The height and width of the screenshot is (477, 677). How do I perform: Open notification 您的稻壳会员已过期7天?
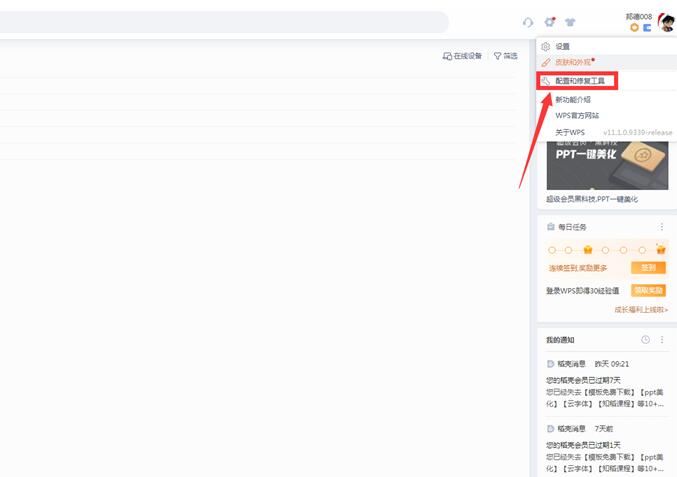pyautogui.click(x=583, y=380)
